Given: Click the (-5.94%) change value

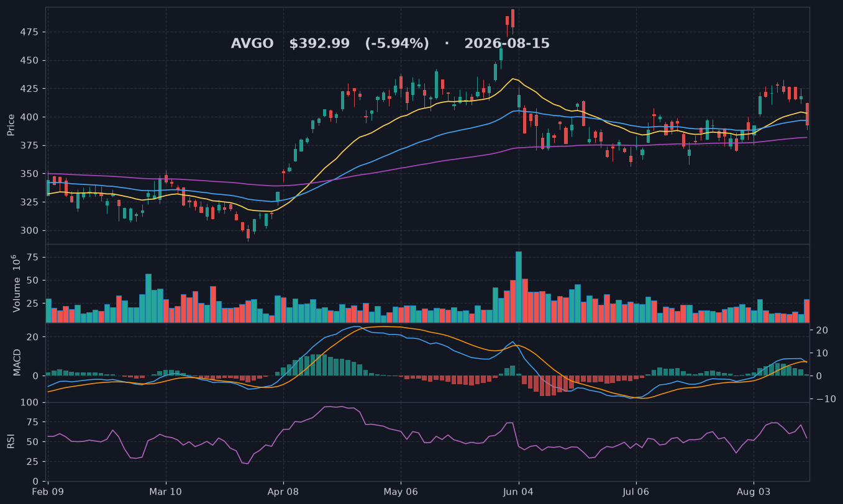Looking at the screenshot, I should [397, 44].
